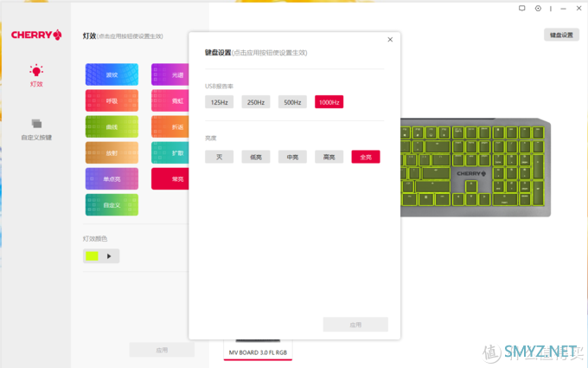Viewport: 588px width, 368px height.
Task: Set brightness to 全亮 (full)
Action: [366, 157]
